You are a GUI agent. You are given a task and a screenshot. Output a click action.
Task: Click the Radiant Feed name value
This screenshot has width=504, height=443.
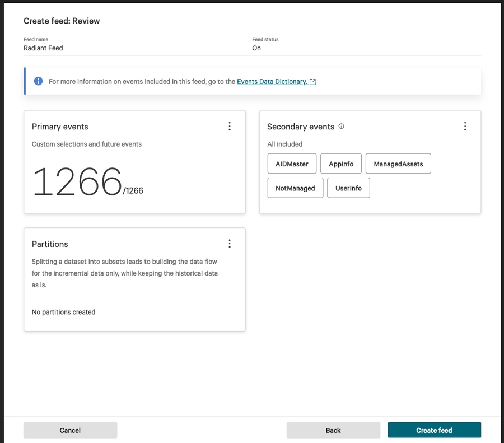[x=43, y=48]
